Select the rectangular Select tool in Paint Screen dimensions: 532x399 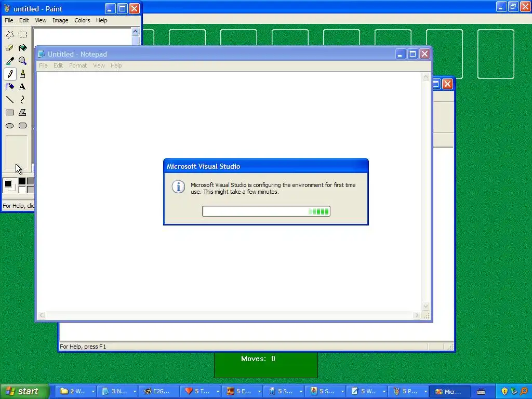click(x=22, y=35)
